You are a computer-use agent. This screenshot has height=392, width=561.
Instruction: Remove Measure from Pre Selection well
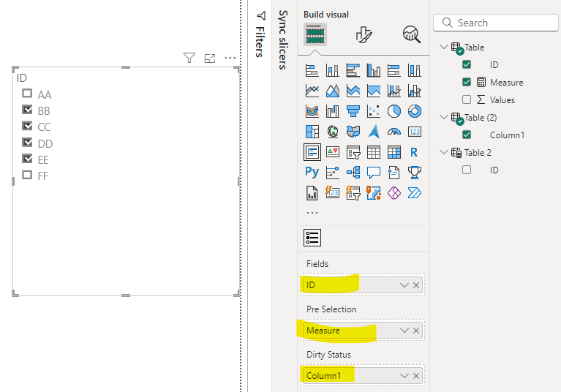tap(416, 331)
